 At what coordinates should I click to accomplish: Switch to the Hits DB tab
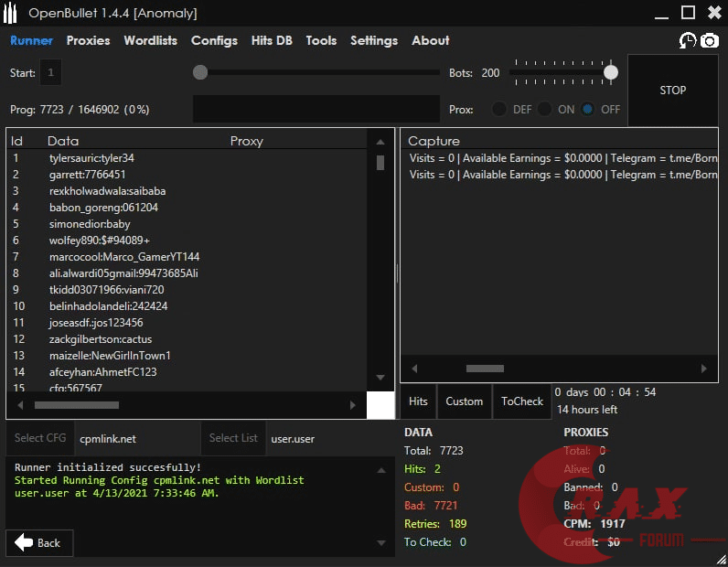273,40
